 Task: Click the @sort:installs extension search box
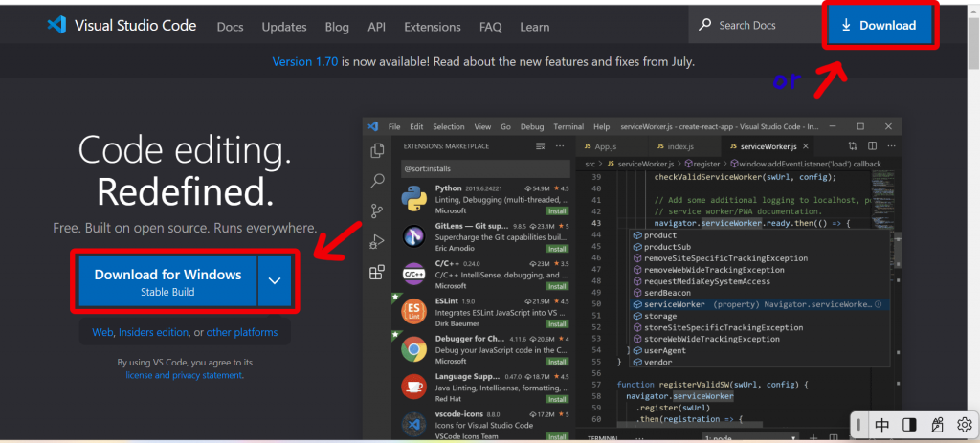coord(485,168)
